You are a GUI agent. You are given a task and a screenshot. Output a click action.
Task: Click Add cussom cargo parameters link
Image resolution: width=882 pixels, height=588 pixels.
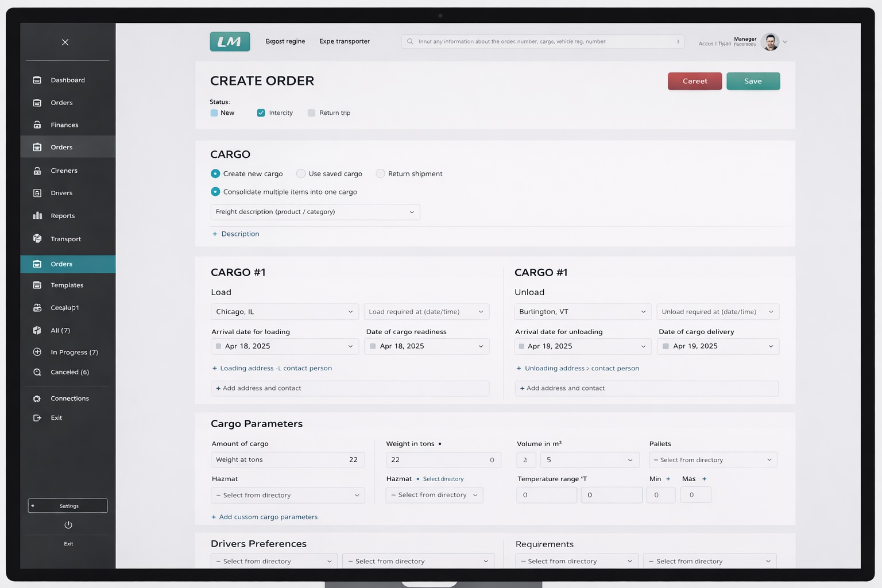(x=265, y=517)
